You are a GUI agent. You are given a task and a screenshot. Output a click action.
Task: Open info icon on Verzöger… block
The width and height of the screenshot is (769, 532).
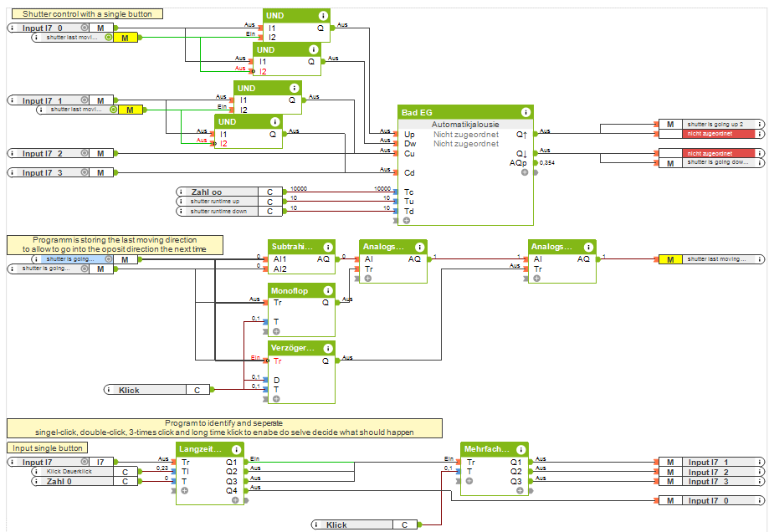coord(327,348)
